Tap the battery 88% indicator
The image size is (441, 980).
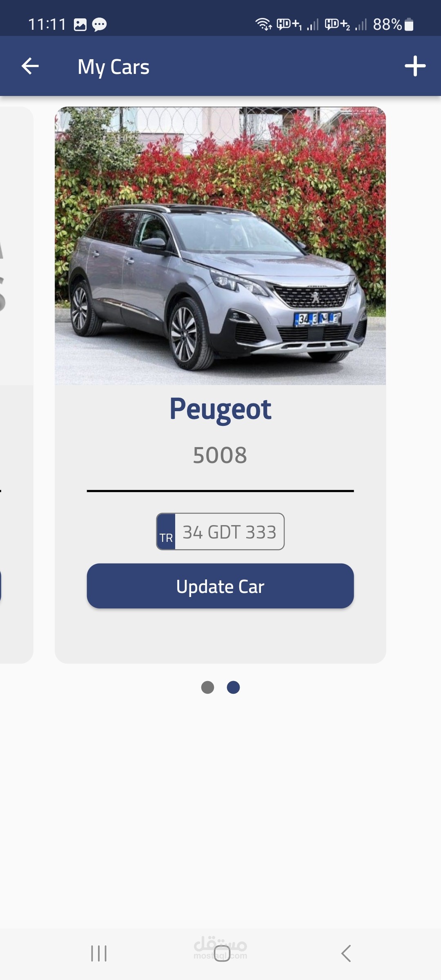coord(393,24)
